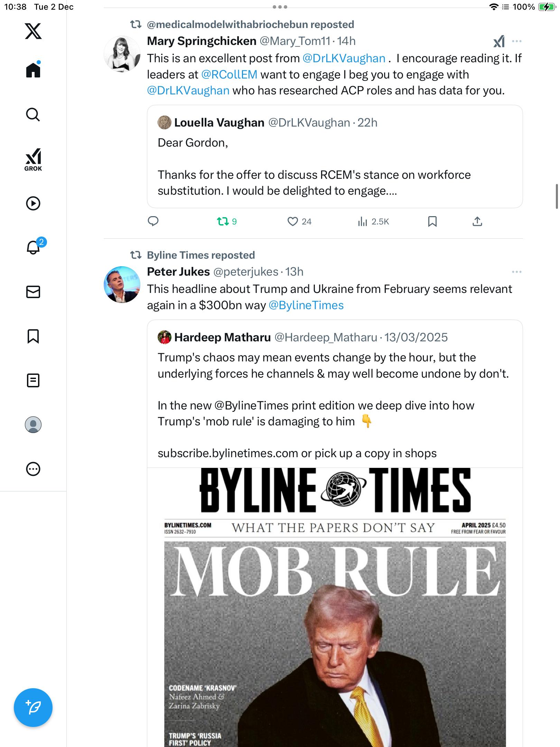560x747 pixels.
Task: Open the @RCollEM mention link
Action: pos(229,74)
